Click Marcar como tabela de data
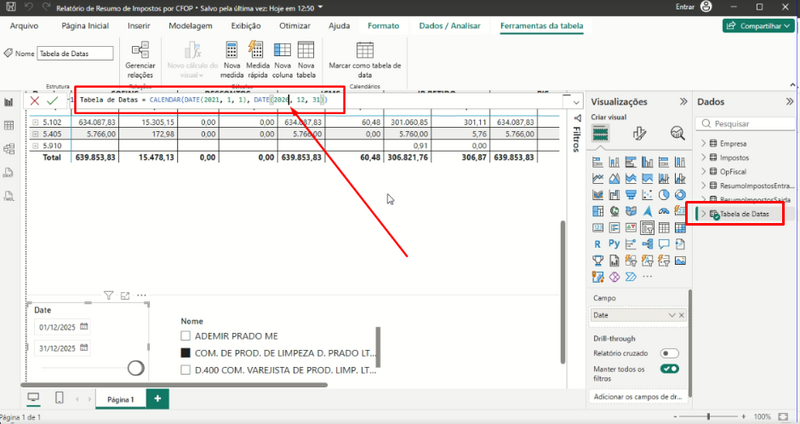800x424 pixels. pos(365,60)
